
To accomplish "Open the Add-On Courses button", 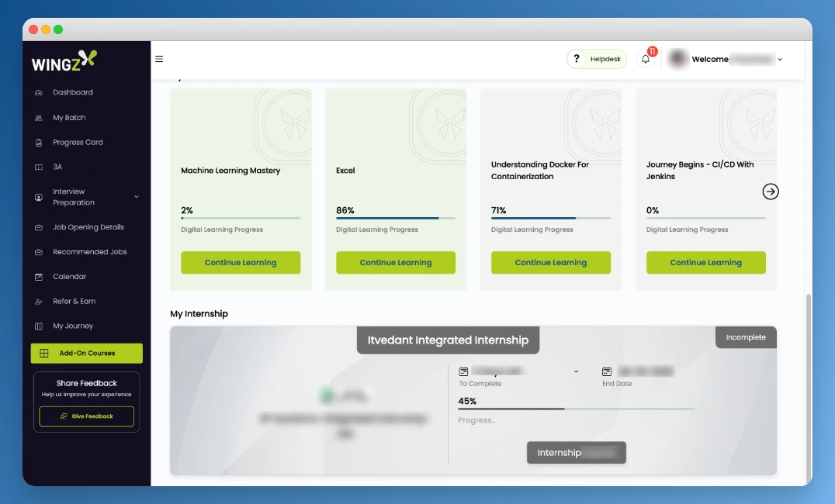I will [x=87, y=354].
